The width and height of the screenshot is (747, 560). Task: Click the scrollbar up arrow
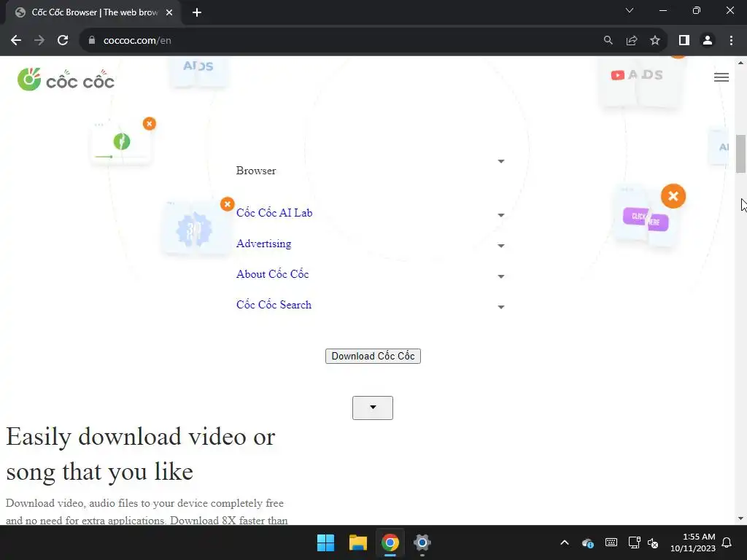click(741, 63)
